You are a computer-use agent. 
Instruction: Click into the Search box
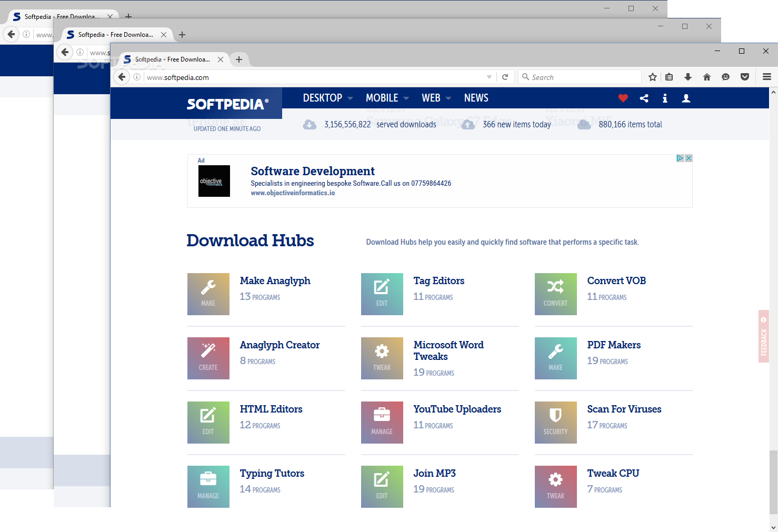pos(580,77)
